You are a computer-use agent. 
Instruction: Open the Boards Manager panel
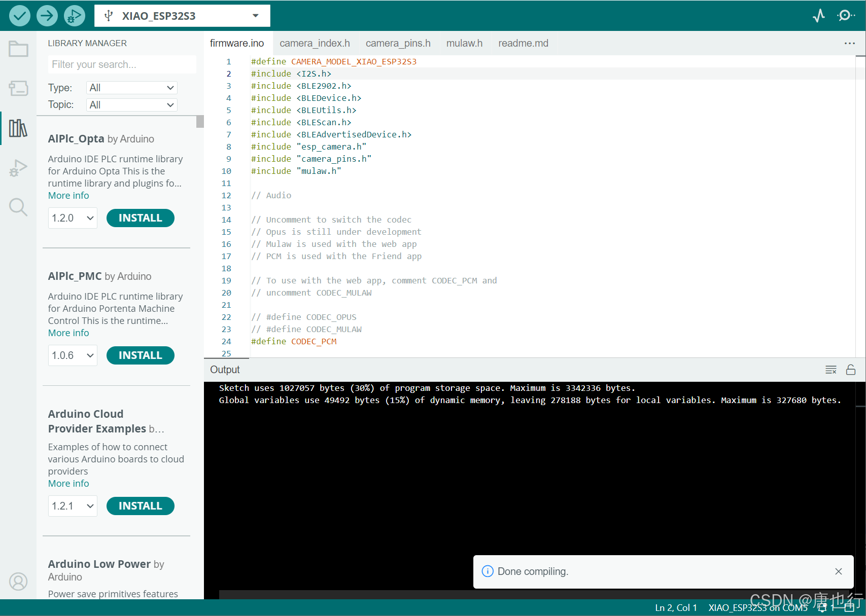pos(18,88)
